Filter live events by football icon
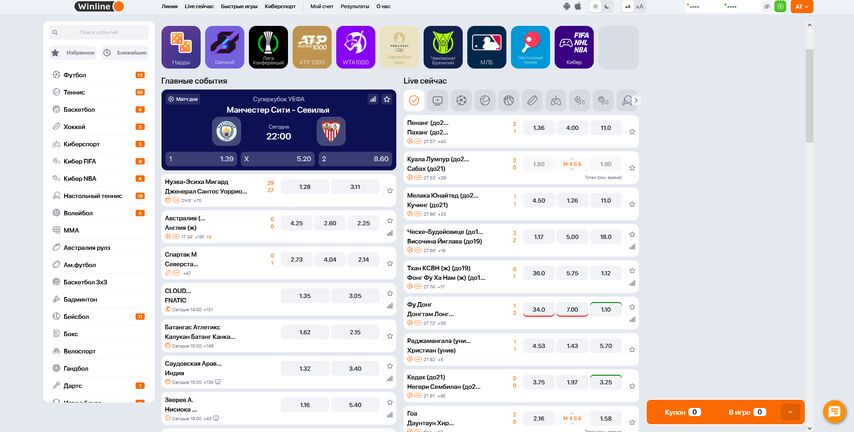Viewport: 854px width, 432px height. click(x=461, y=100)
